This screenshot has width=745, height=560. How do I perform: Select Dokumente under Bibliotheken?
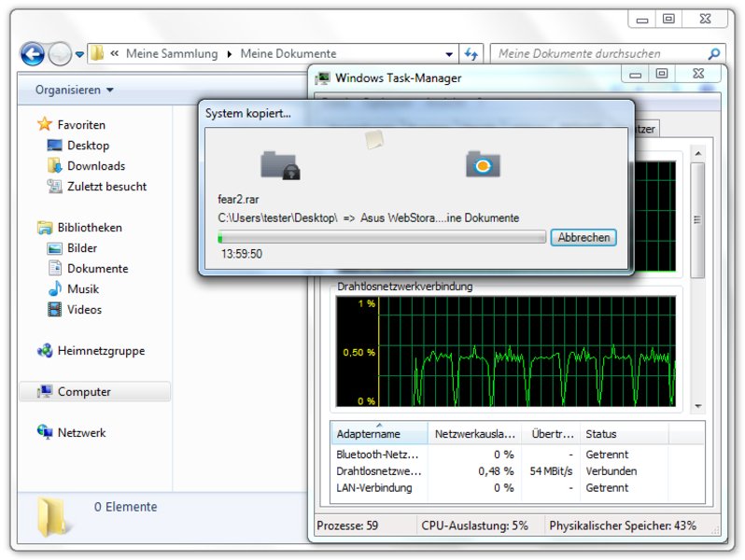point(97,269)
